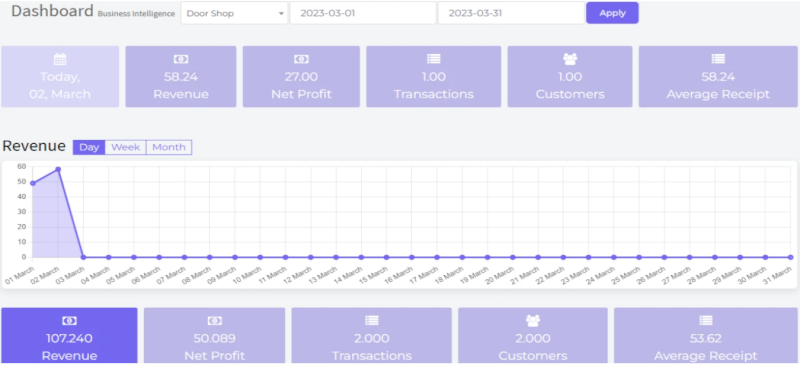Click the 03 March data point on chart
The width and height of the screenshot is (800, 365).
83,257
